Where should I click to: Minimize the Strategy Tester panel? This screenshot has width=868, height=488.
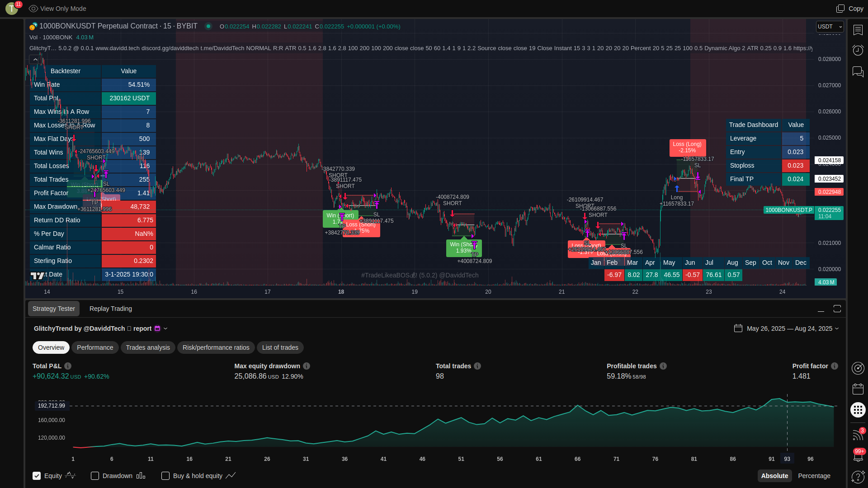click(x=821, y=309)
